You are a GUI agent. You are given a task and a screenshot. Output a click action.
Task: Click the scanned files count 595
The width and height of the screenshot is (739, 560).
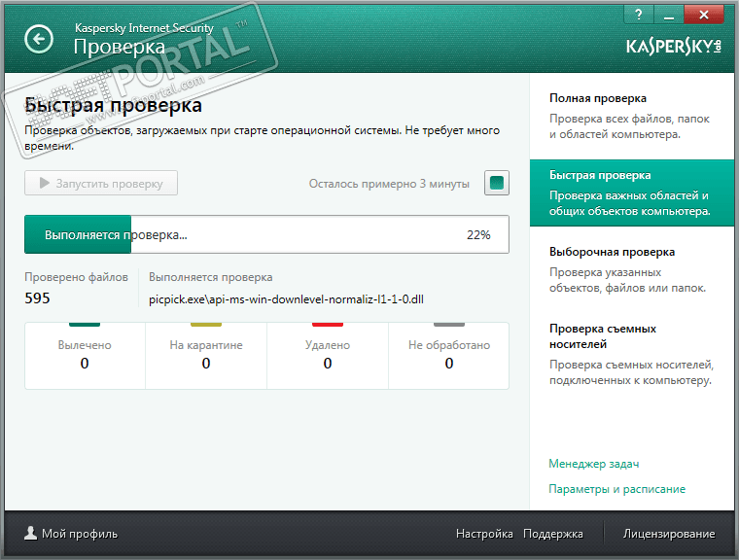(37, 297)
